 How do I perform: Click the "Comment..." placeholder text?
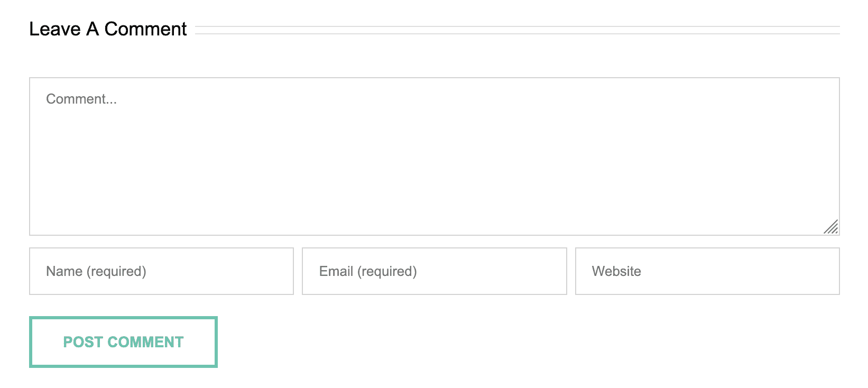pyautogui.click(x=81, y=99)
